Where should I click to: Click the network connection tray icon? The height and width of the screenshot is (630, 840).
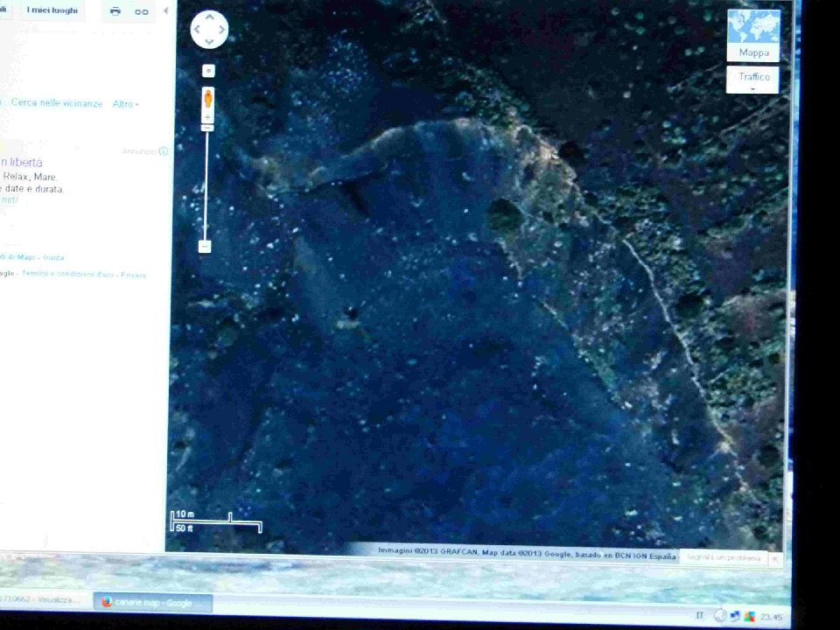pos(734,617)
